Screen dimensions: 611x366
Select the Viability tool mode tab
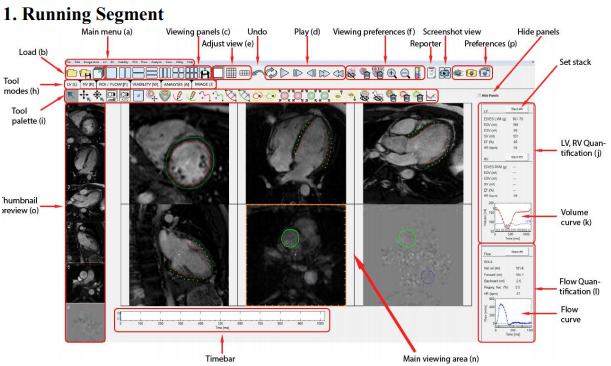pyautogui.click(x=145, y=84)
